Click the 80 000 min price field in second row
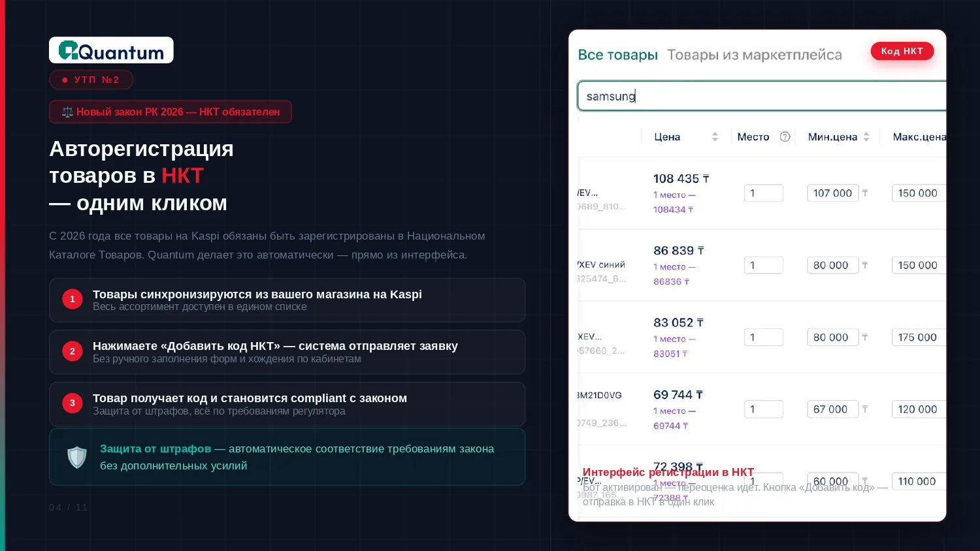 832,265
